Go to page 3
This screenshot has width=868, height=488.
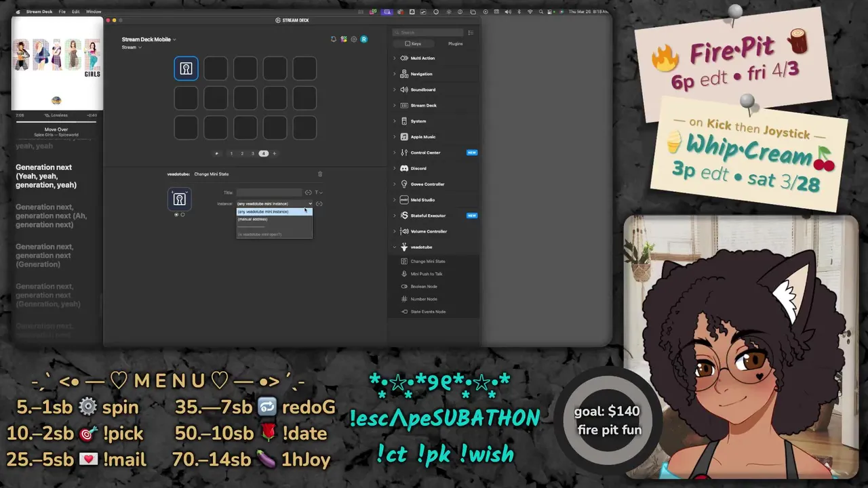point(253,153)
